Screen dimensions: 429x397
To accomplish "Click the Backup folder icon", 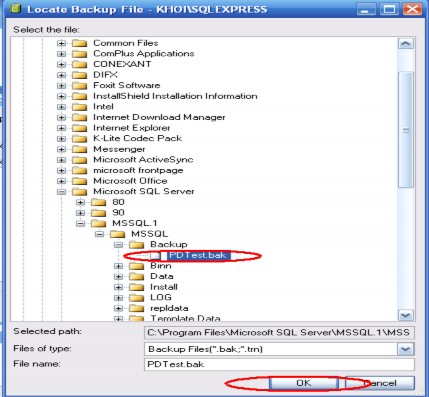I will point(136,245).
